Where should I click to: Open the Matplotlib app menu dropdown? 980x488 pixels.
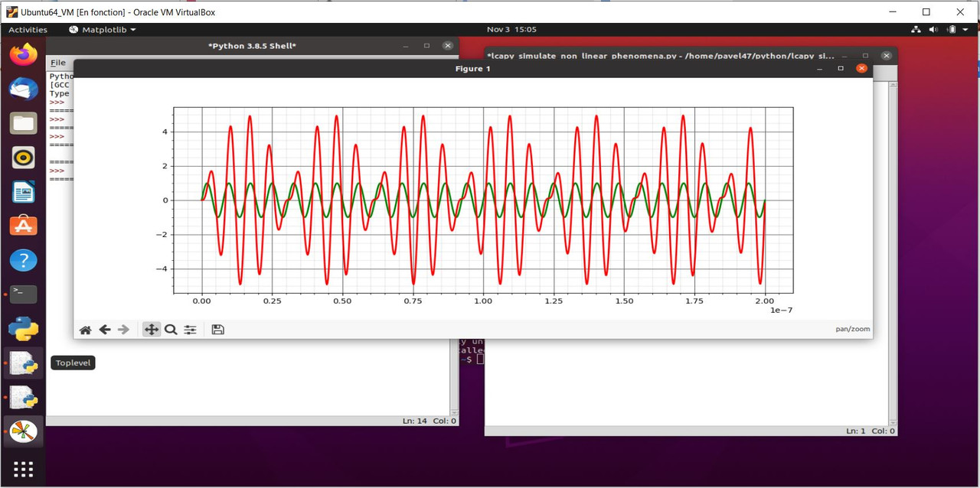click(x=103, y=30)
